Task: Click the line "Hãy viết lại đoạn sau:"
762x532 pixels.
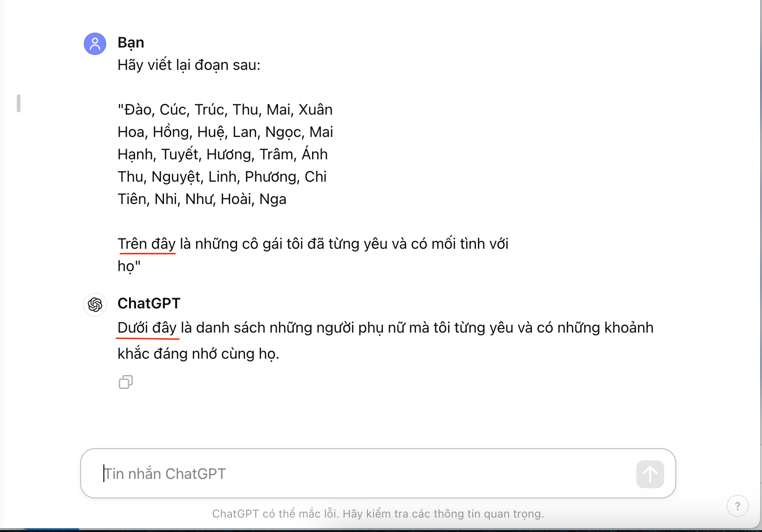Action: (x=189, y=65)
